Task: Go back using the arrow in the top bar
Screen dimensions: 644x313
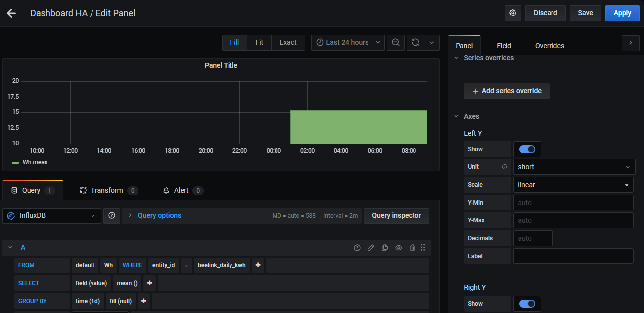Action: [x=11, y=13]
